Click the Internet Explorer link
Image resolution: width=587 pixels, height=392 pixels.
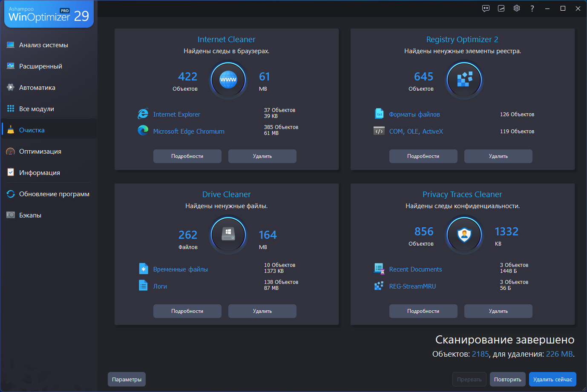(x=176, y=114)
